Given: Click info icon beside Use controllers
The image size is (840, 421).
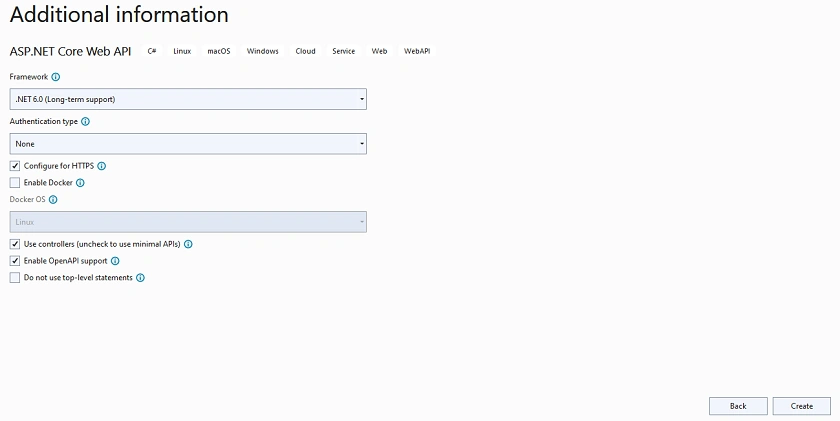Looking at the screenshot, I should pyautogui.click(x=188, y=244).
